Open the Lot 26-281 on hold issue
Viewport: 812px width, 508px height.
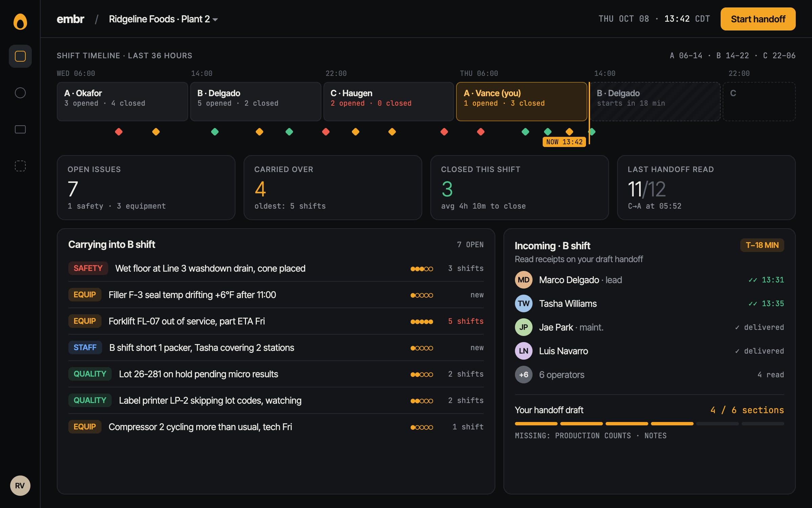coord(276,374)
